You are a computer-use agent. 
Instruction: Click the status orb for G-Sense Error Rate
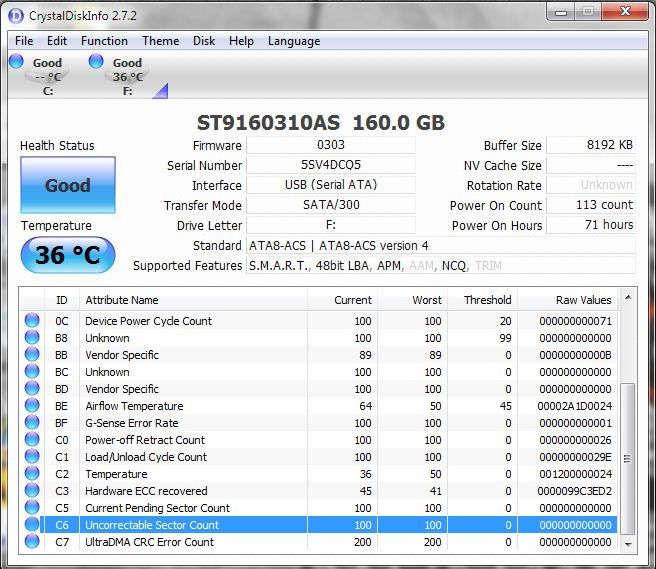(32, 422)
